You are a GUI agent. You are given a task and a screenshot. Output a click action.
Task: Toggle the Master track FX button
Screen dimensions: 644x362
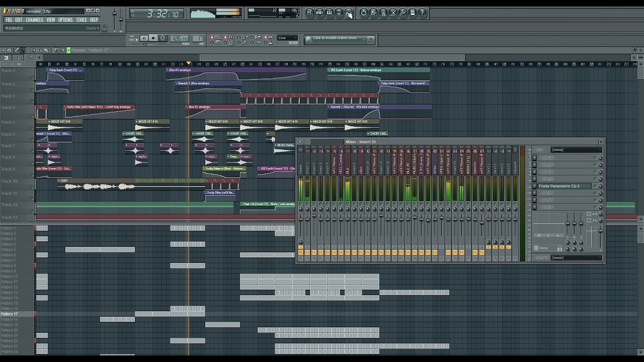pos(300,252)
